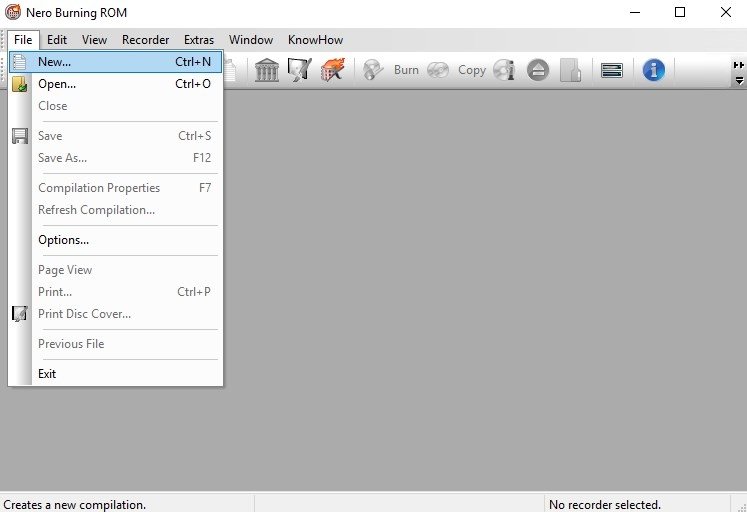The width and height of the screenshot is (747, 512).
Task: Click Refresh Compilation... menu entry
Action: click(115, 210)
